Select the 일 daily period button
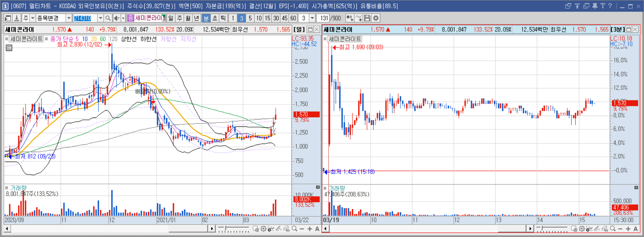This screenshot has height=237, width=644. coord(171,18)
